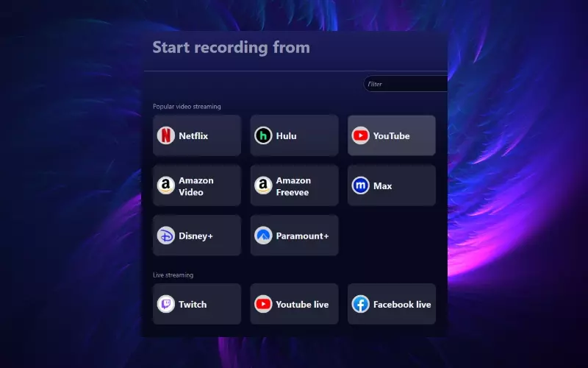
Task: Focus the Filter search field
Action: [406, 84]
